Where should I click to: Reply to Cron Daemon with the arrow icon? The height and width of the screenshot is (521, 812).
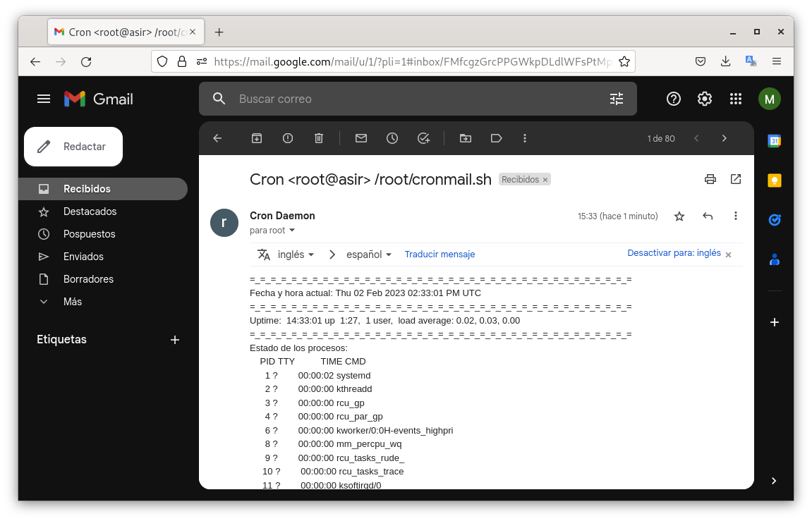coord(708,216)
